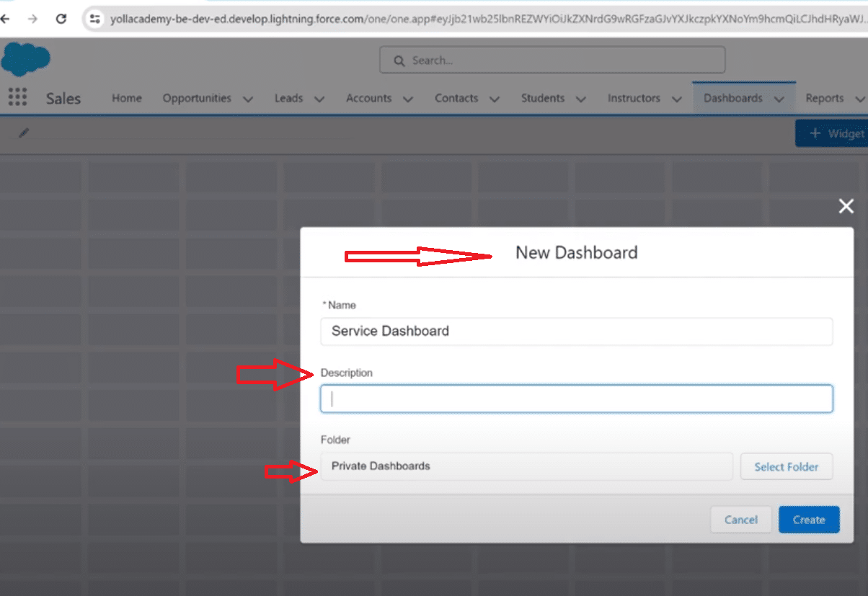Viewport: 868px width, 596px height.
Task: Cancel the New Dashboard dialog
Action: 741,520
